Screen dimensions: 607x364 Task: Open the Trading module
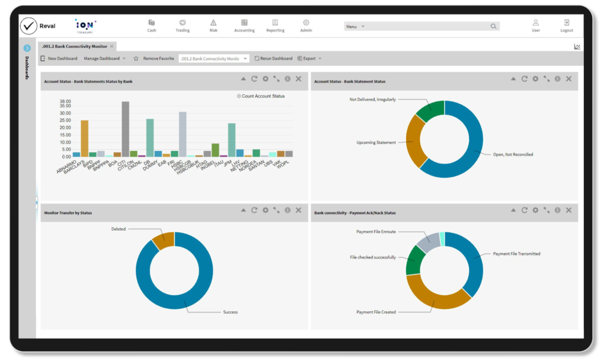(x=183, y=25)
